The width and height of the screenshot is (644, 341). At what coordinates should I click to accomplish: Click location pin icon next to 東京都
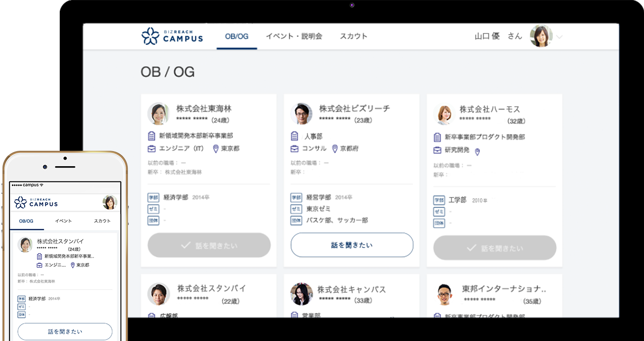216,149
